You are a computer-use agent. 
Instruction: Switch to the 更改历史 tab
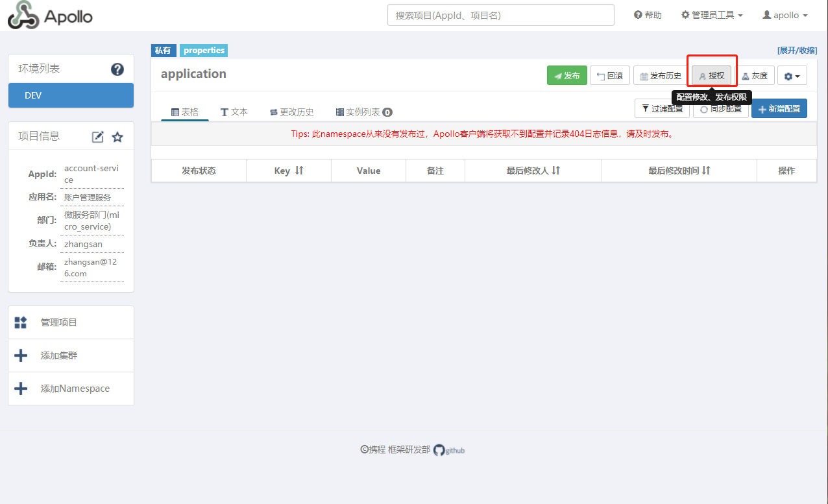click(x=292, y=112)
